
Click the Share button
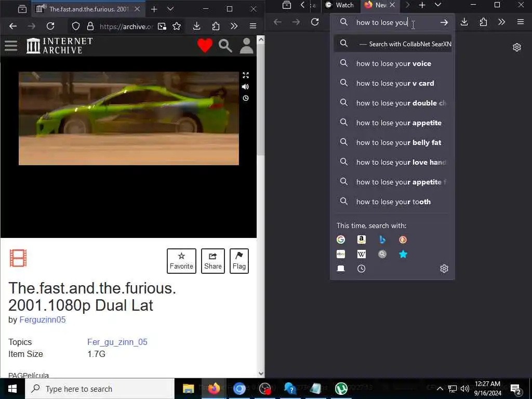pos(212,261)
